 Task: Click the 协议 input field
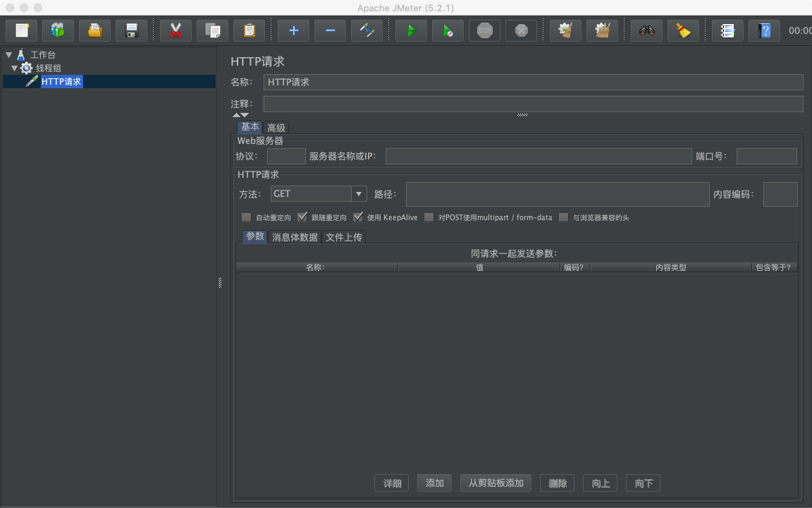tap(286, 156)
